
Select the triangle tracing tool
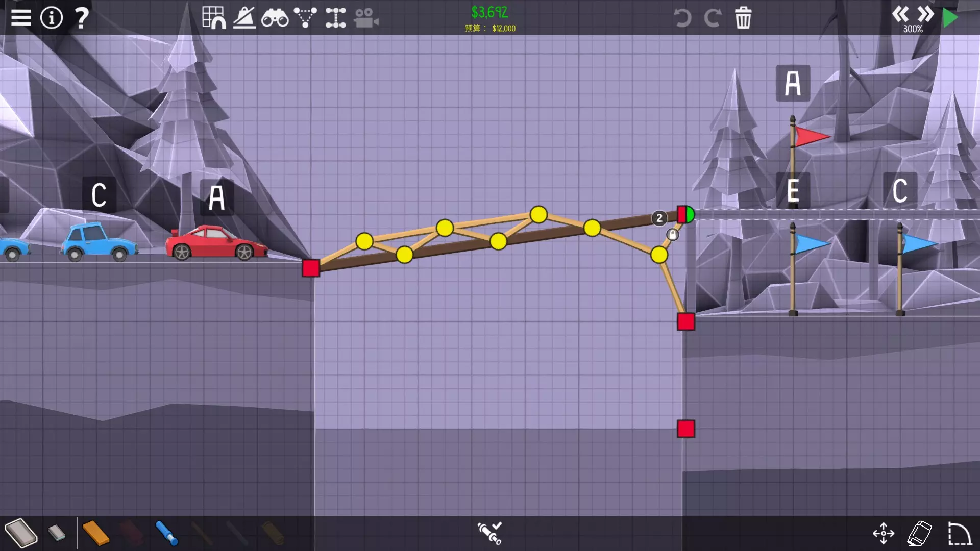coord(305,18)
